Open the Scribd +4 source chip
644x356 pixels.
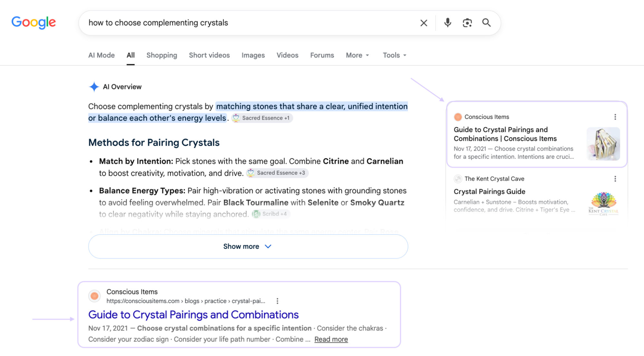tap(271, 214)
